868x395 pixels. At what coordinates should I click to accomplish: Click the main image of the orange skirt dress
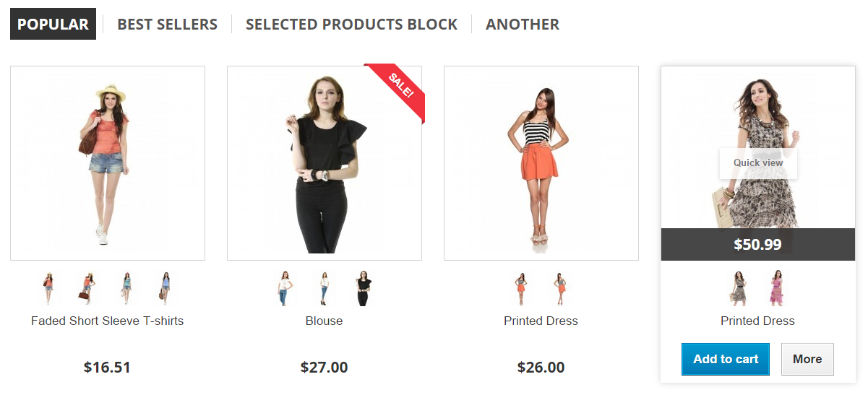[x=541, y=163]
